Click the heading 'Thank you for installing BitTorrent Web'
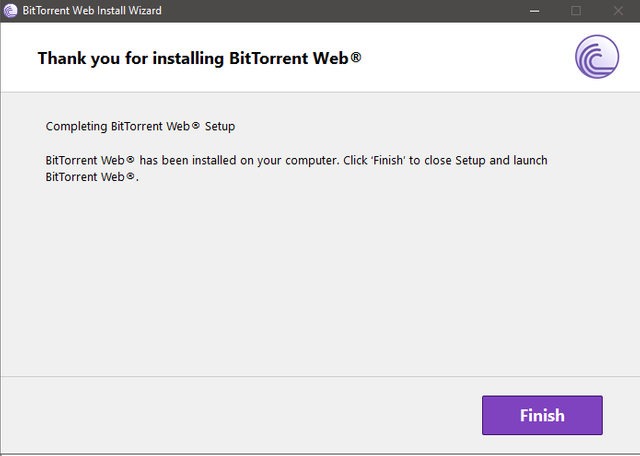The height and width of the screenshot is (456, 640). click(200, 58)
